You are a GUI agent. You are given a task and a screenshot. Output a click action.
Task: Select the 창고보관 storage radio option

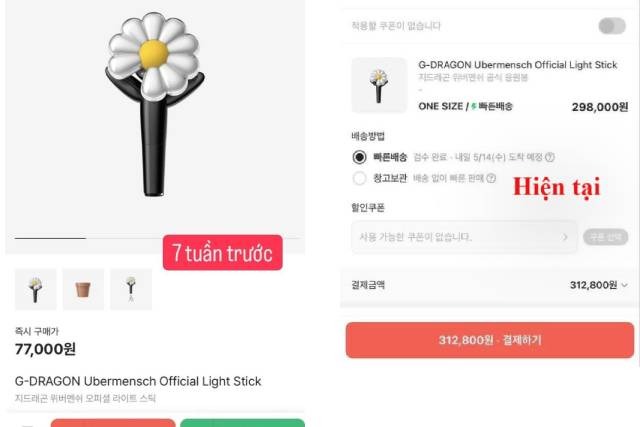[359, 178]
